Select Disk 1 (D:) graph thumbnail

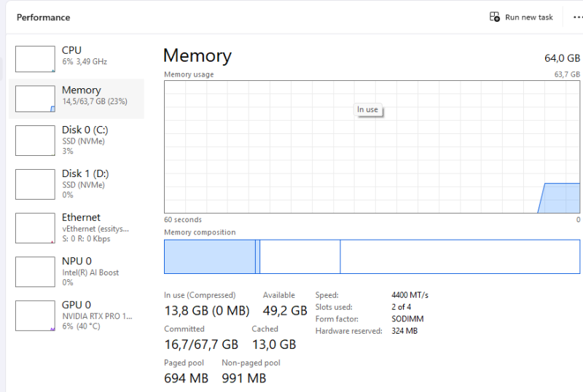35,184
